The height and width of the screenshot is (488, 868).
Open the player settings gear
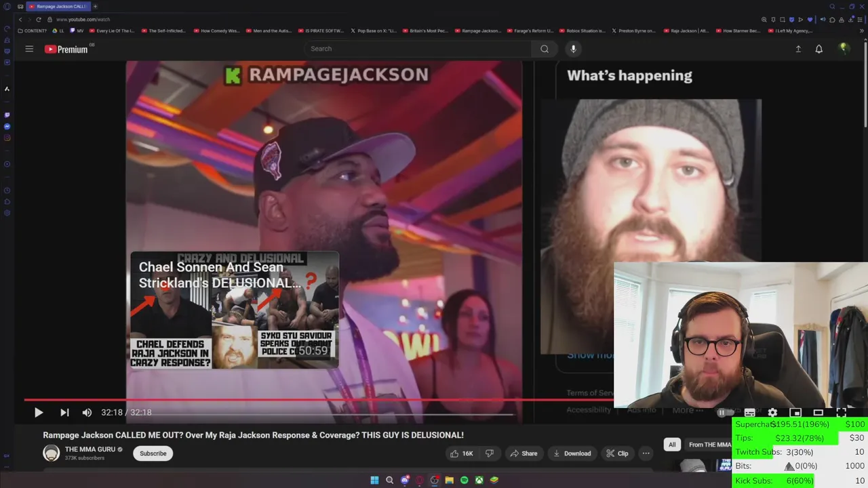(772, 412)
